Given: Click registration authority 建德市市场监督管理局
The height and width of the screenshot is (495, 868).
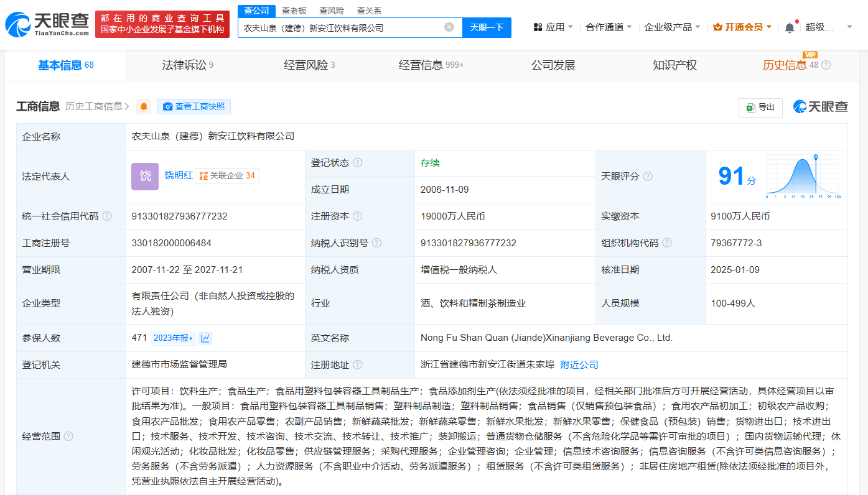Looking at the screenshot, I should (x=179, y=365).
